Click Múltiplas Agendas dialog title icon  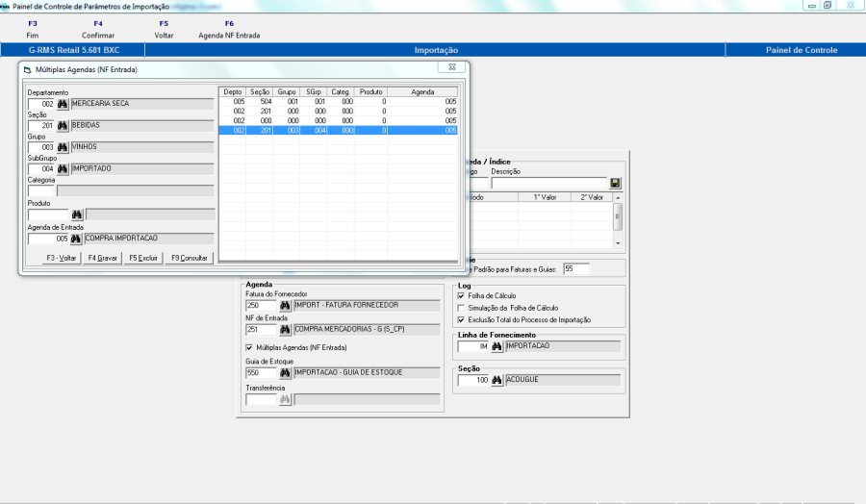pyautogui.click(x=28, y=70)
